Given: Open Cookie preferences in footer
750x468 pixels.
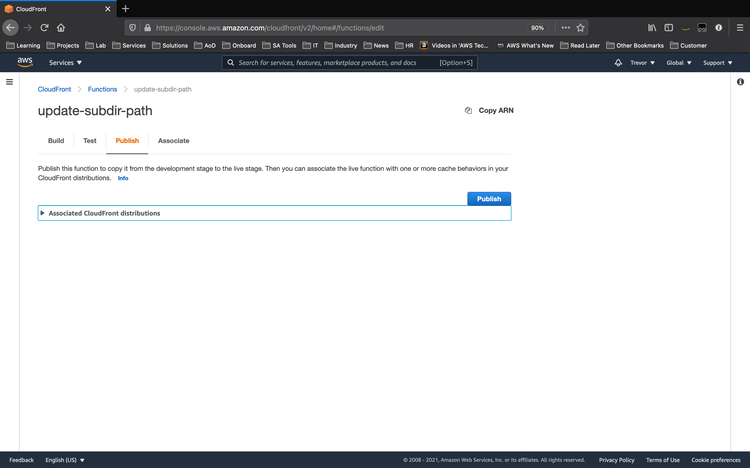Looking at the screenshot, I should pos(716,460).
